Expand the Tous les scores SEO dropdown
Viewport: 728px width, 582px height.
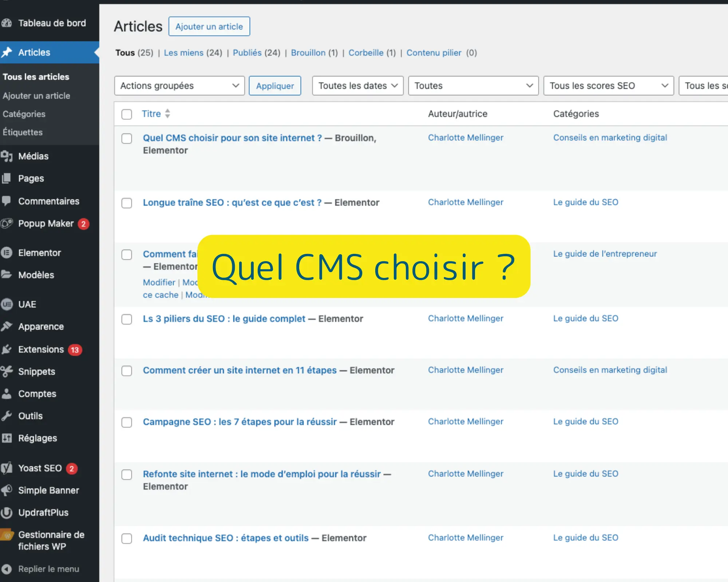608,85
